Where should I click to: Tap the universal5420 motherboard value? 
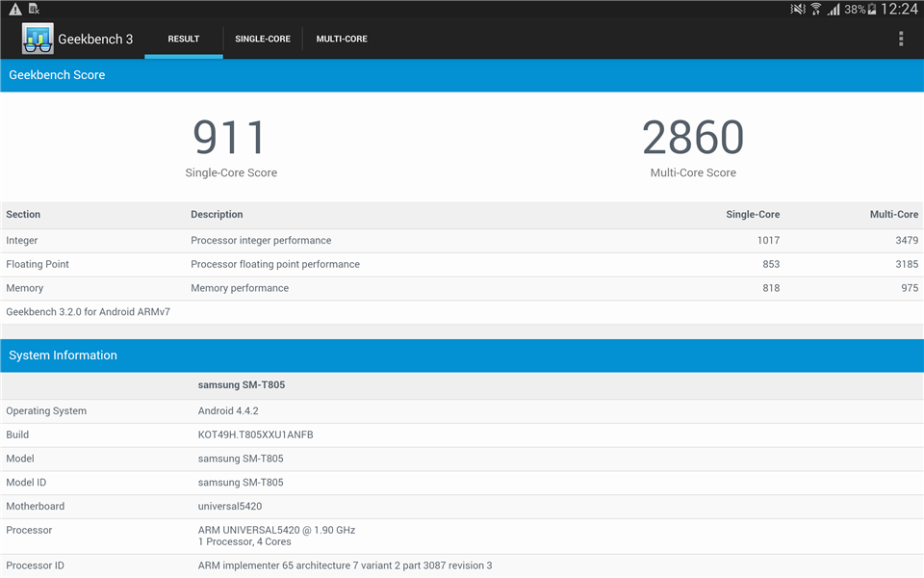(230, 506)
